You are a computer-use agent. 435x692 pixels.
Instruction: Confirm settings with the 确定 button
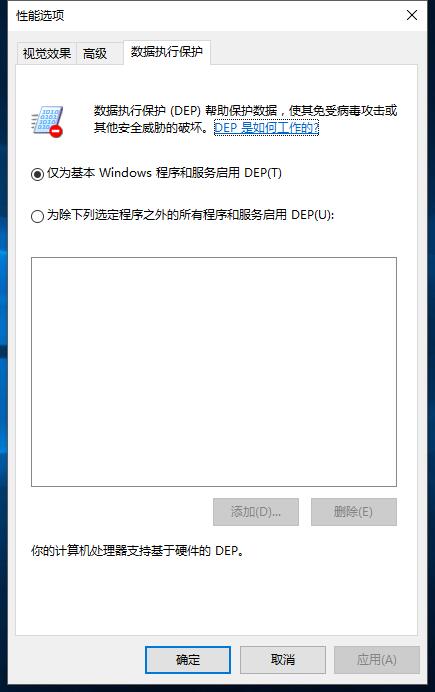pos(188,660)
